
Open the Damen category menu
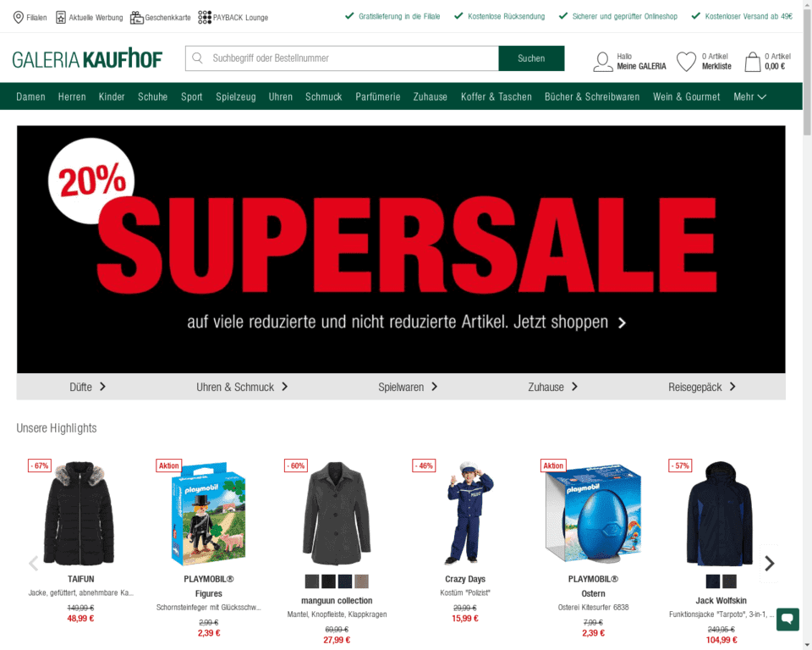click(x=30, y=96)
